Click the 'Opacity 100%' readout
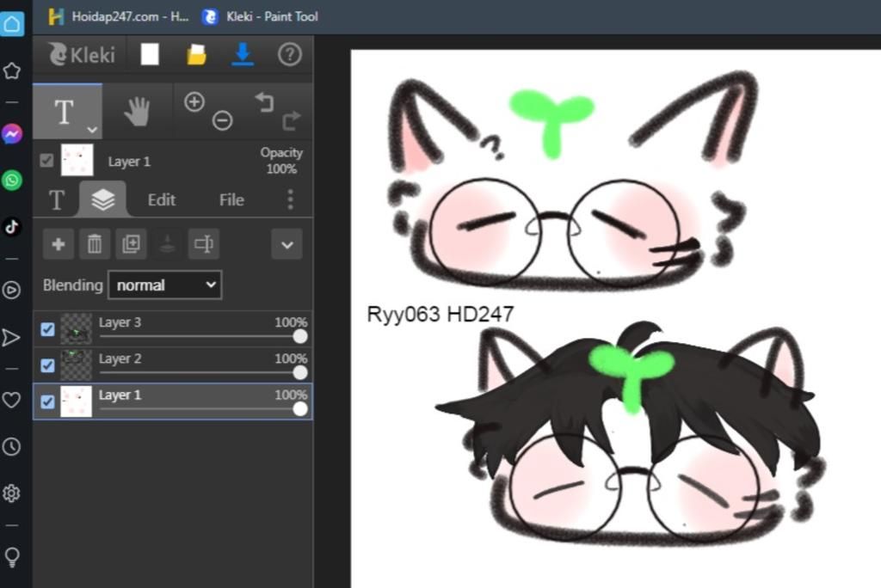This screenshot has width=881, height=588. [281, 161]
